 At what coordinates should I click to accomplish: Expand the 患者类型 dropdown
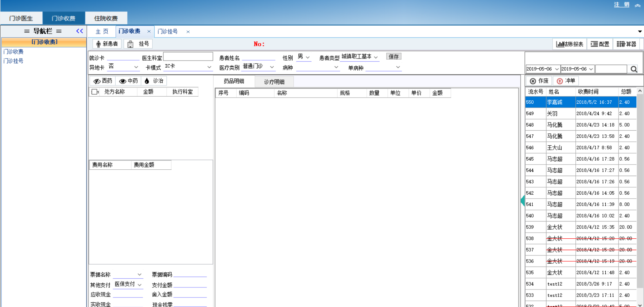pyautogui.click(x=376, y=57)
